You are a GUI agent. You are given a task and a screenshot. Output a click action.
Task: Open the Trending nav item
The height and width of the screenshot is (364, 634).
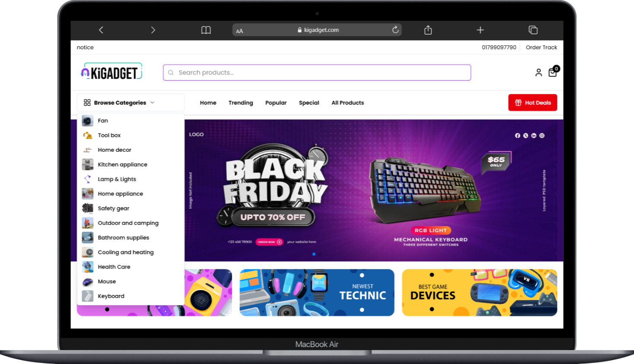241,103
